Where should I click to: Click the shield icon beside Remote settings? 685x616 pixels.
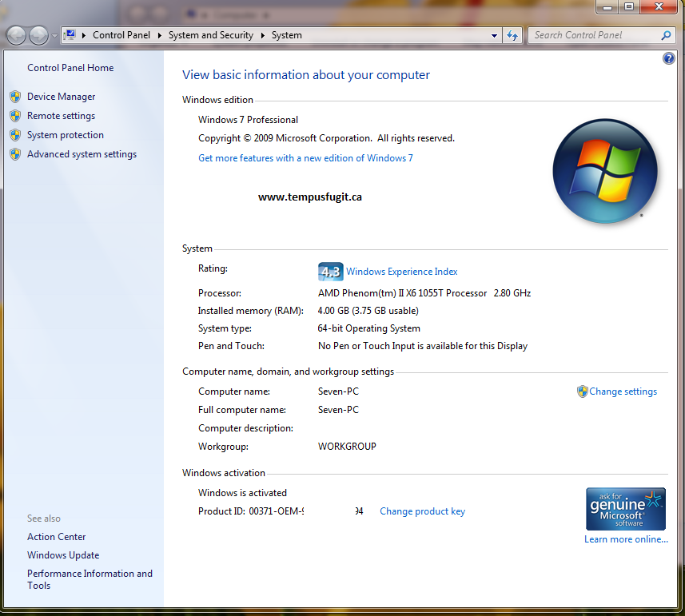(15, 116)
